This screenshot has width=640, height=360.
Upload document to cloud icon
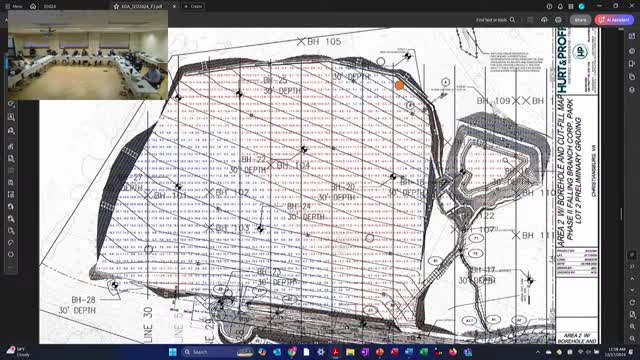[544, 20]
